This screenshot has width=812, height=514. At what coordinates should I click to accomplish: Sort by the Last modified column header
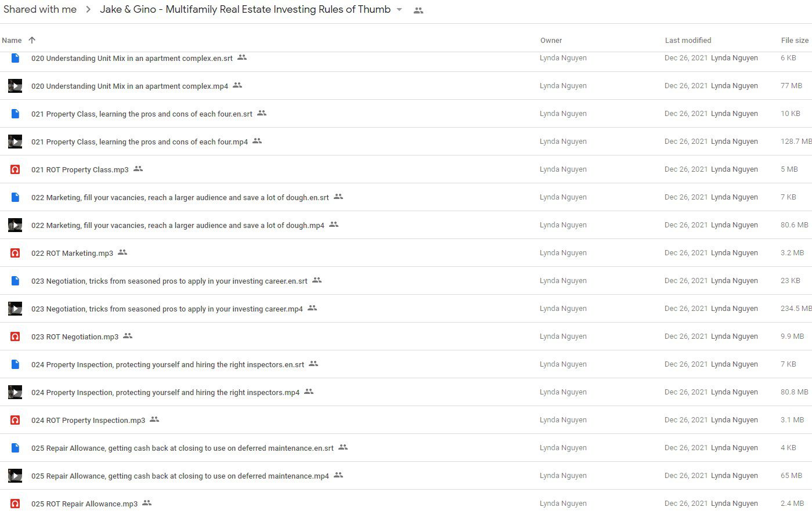pyautogui.click(x=688, y=40)
